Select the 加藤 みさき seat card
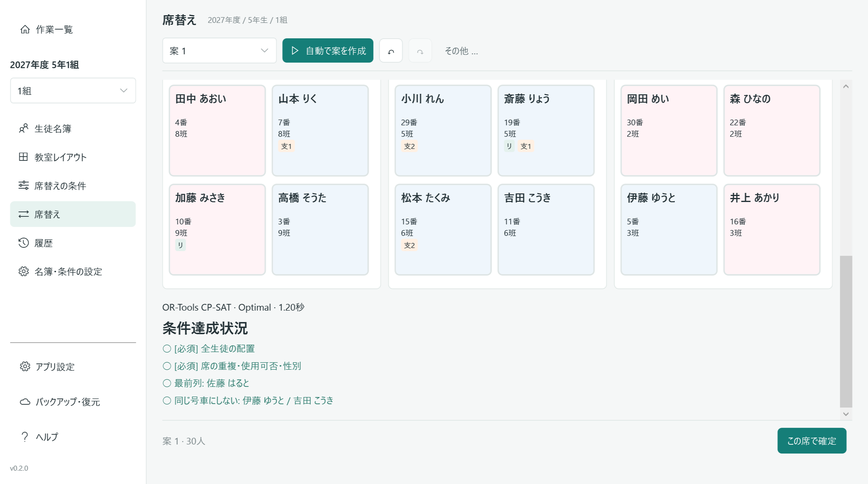 click(217, 229)
